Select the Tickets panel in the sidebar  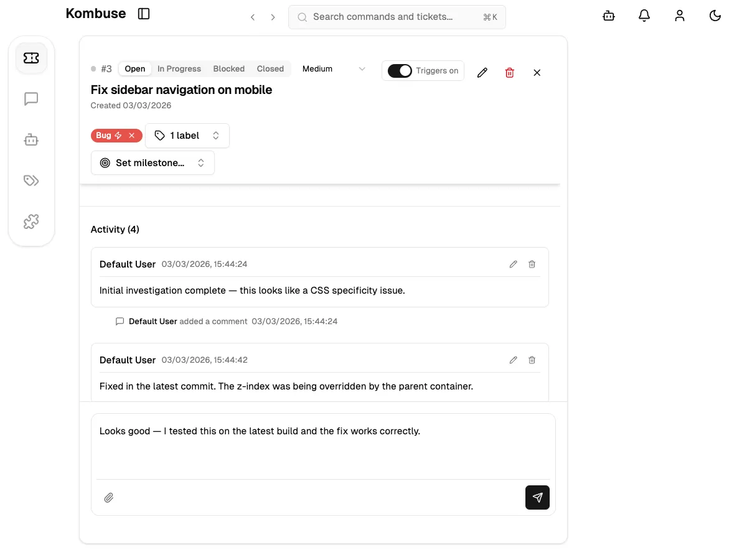tap(31, 57)
